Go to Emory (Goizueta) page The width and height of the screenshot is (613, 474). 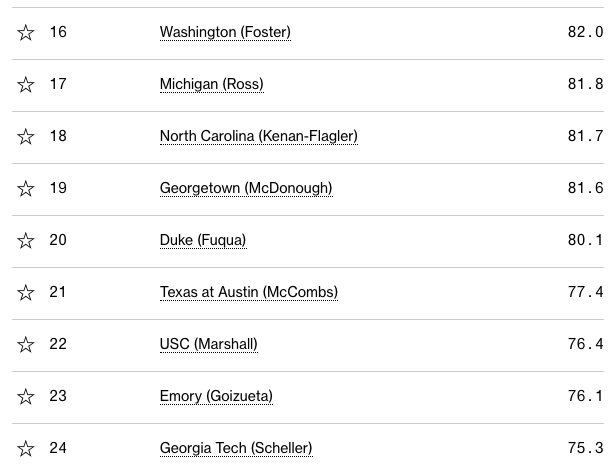(216, 397)
